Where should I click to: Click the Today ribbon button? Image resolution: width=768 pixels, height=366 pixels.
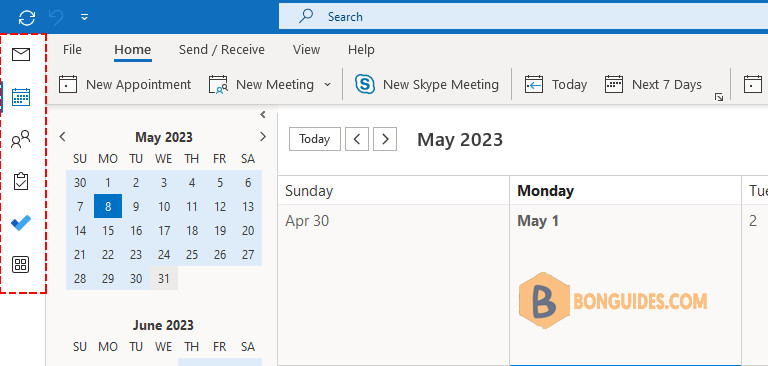[x=556, y=84]
